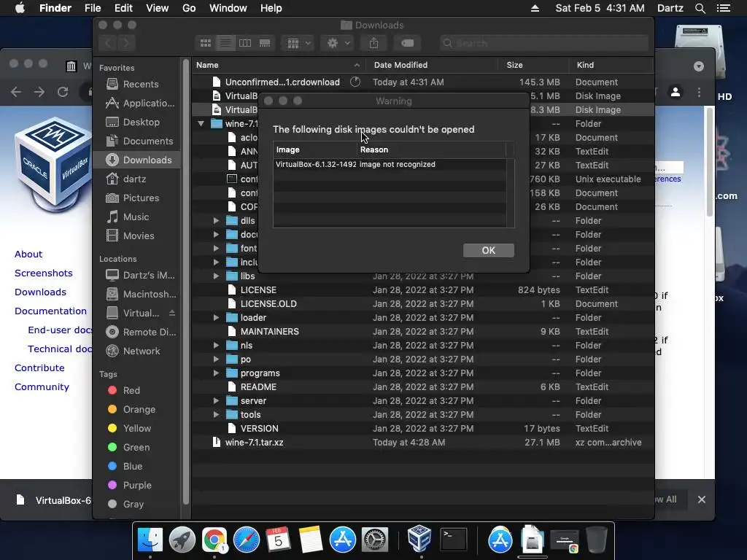Eject VirtualBox volume in sidebar
The width and height of the screenshot is (747, 560).
click(172, 313)
